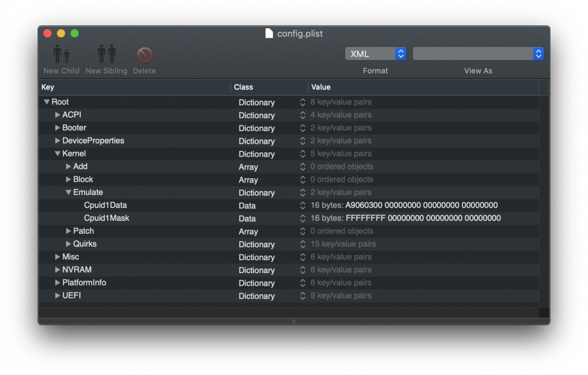Expand the PlatformInfo disclosure triangle
The height and width of the screenshot is (375, 588).
click(58, 283)
